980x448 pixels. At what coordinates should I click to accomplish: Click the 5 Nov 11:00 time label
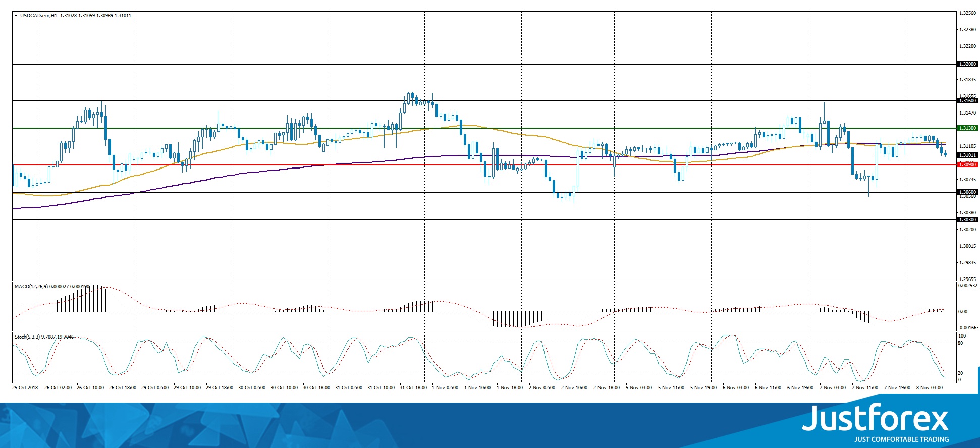(671, 388)
